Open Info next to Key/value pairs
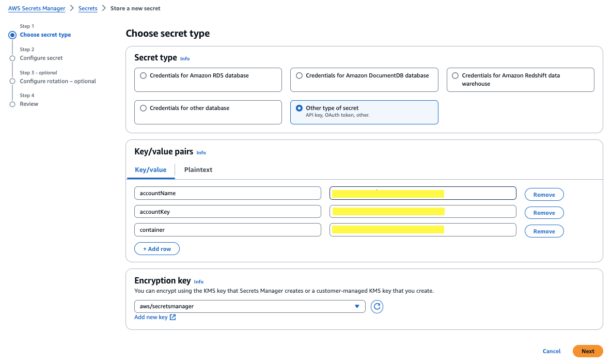The height and width of the screenshot is (364, 612). [201, 153]
